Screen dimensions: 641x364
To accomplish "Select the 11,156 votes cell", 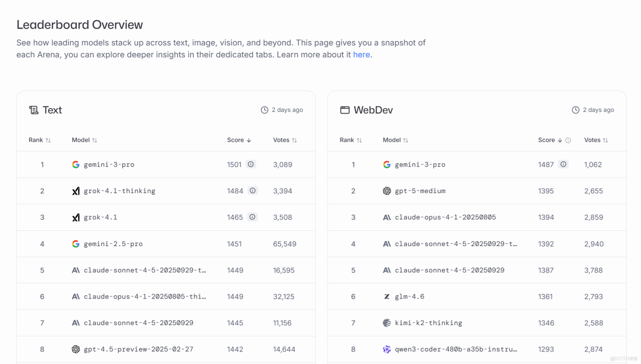I will coord(282,323).
